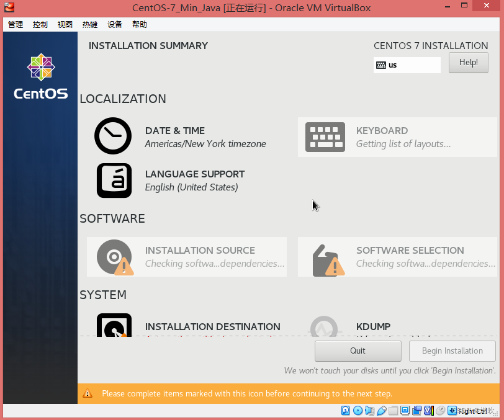Click the keyboard icon next to 'us'
Viewport: 504px width, 420px height.
(x=381, y=65)
